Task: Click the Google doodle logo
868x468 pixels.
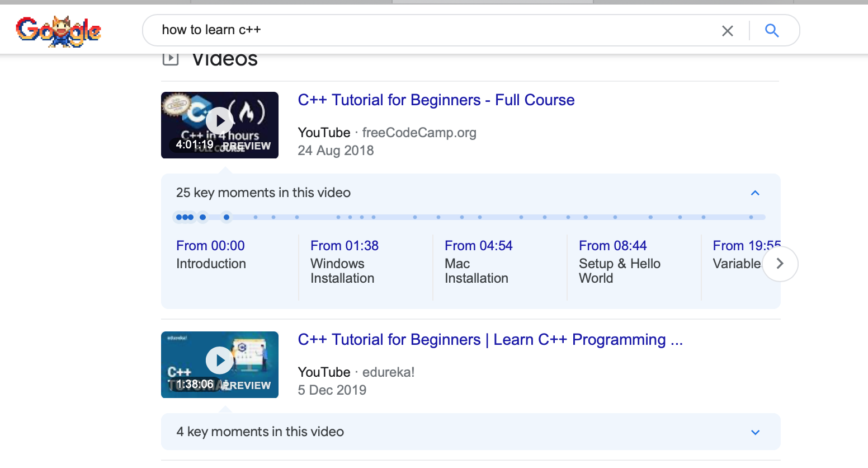Action: [x=58, y=31]
